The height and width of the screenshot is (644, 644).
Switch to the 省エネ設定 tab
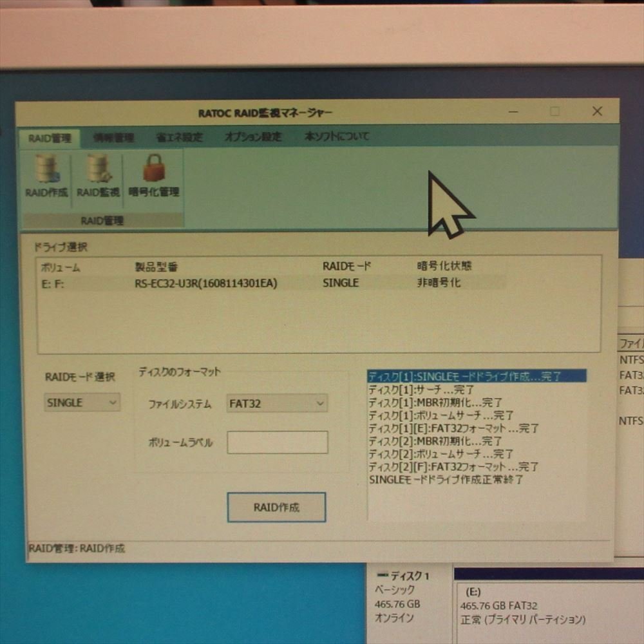coord(180,137)
